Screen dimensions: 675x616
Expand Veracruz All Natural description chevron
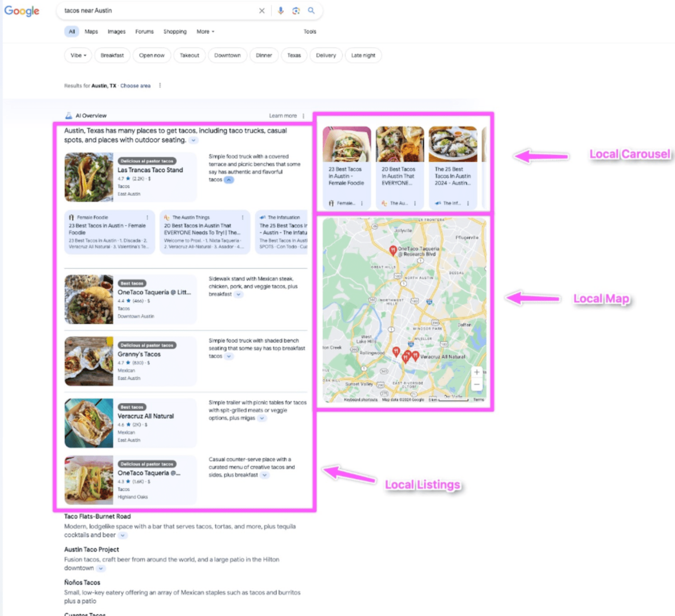pos(262,418)
